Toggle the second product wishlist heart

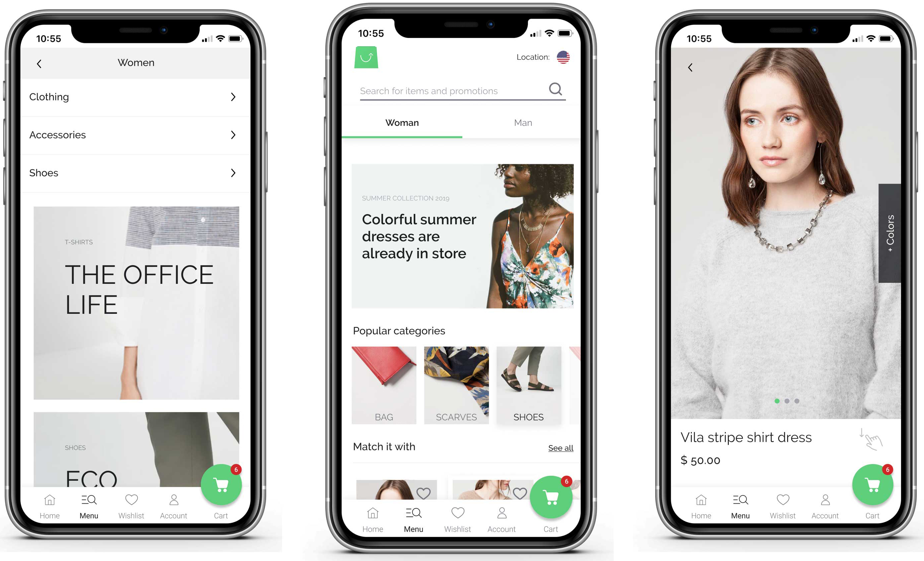pyautogui.click(x=518, y=492)
